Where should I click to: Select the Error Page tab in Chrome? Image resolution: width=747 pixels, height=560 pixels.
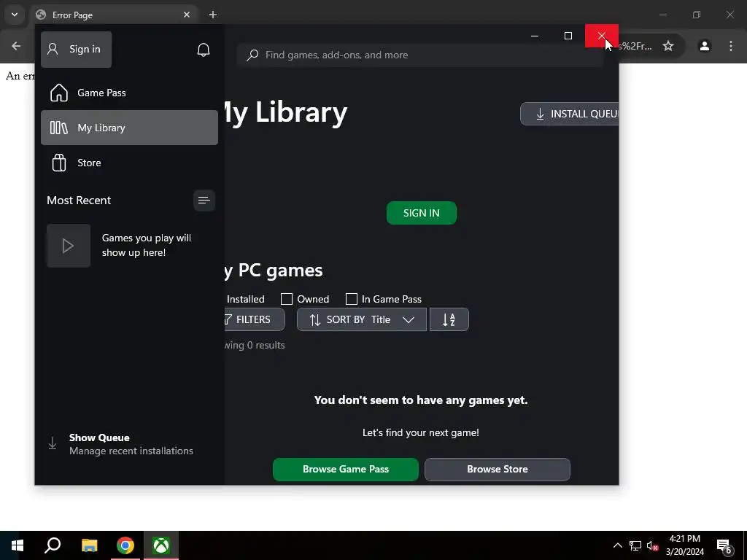pyautogui.click(x=115, y=15)
